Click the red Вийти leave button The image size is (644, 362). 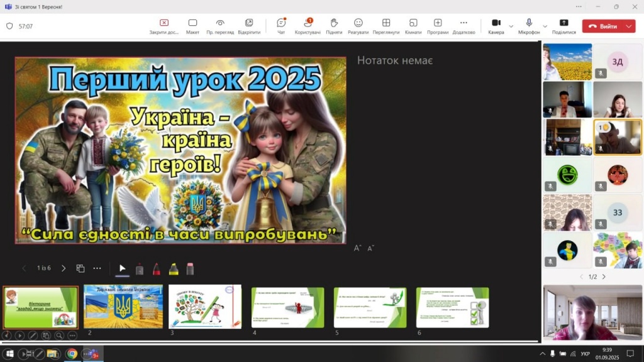coord(602,26)
